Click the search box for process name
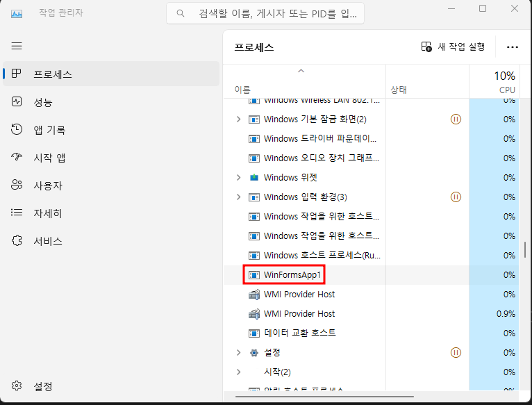This screenshot has height=405, width=532. 265,13
